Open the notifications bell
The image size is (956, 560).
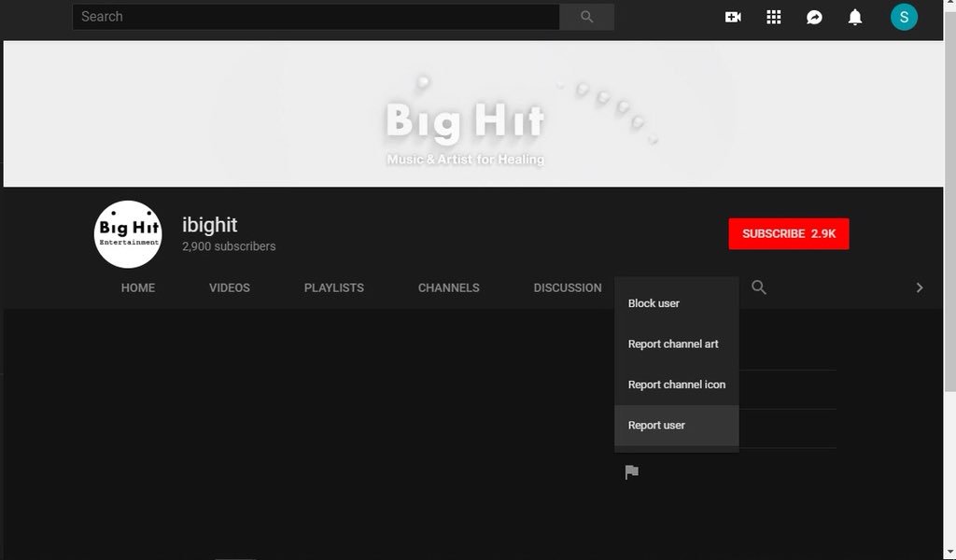pos(855,17)
